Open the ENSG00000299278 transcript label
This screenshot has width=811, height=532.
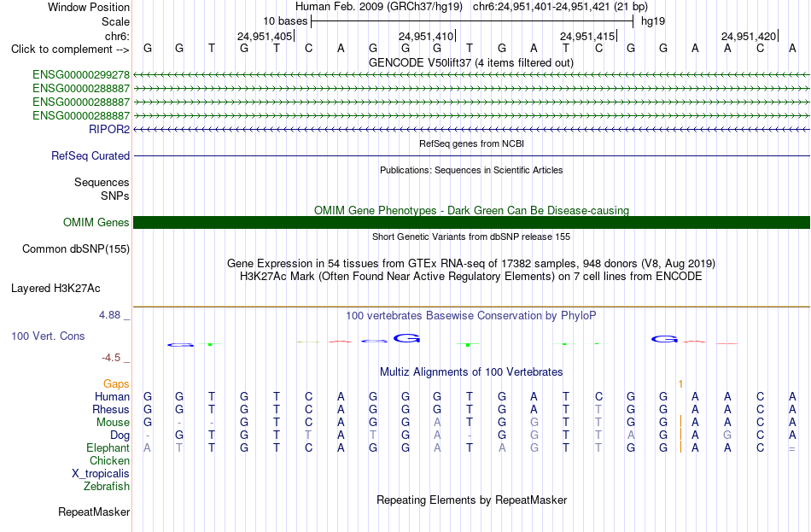coord(81,75)
